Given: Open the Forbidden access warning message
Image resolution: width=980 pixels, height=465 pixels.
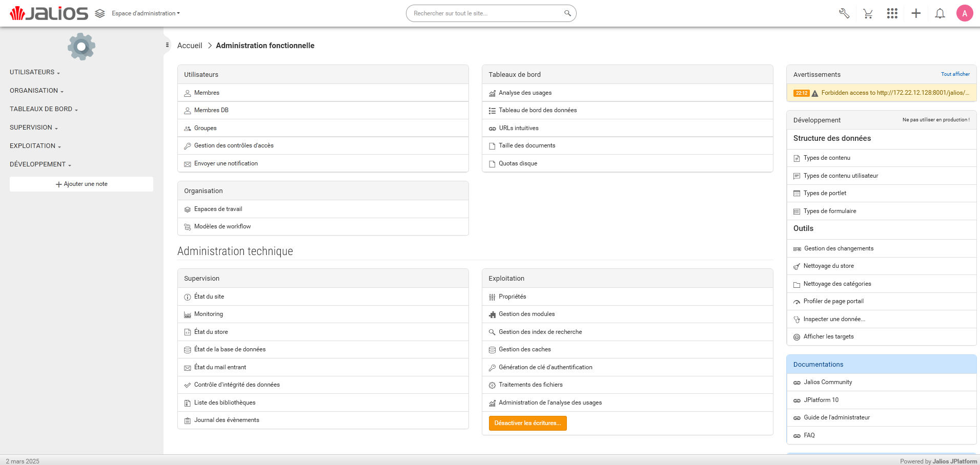Looking at the screenshot, I should [895, 93].
